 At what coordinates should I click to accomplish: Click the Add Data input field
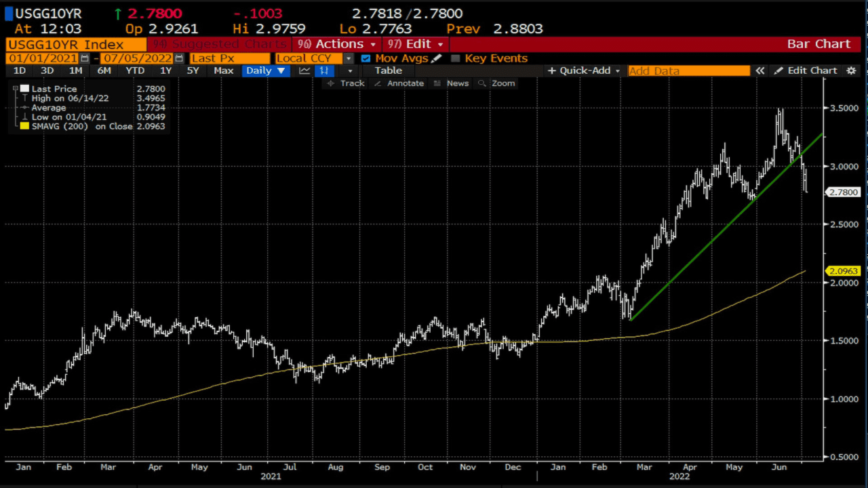[688, 70]
